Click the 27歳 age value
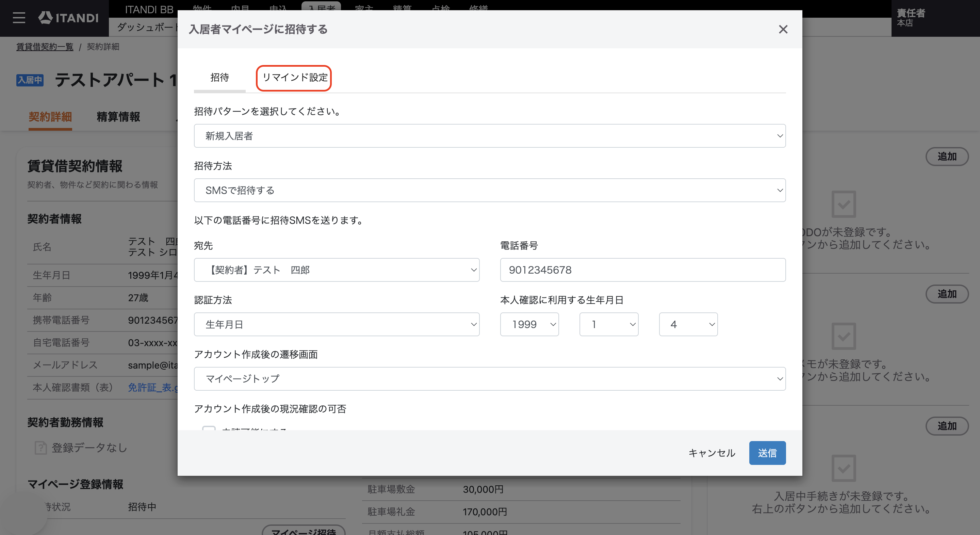Image resolution: width=980 pixels, height=535 pixels. 138,297
